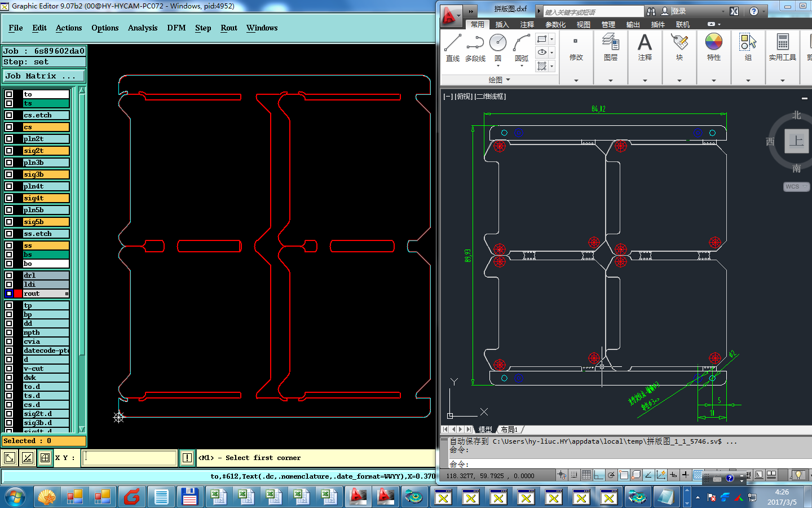Switch to the 插入 (Insert) ribbon tab
Viewport: 812px width, 508px height.
[502, 25]
